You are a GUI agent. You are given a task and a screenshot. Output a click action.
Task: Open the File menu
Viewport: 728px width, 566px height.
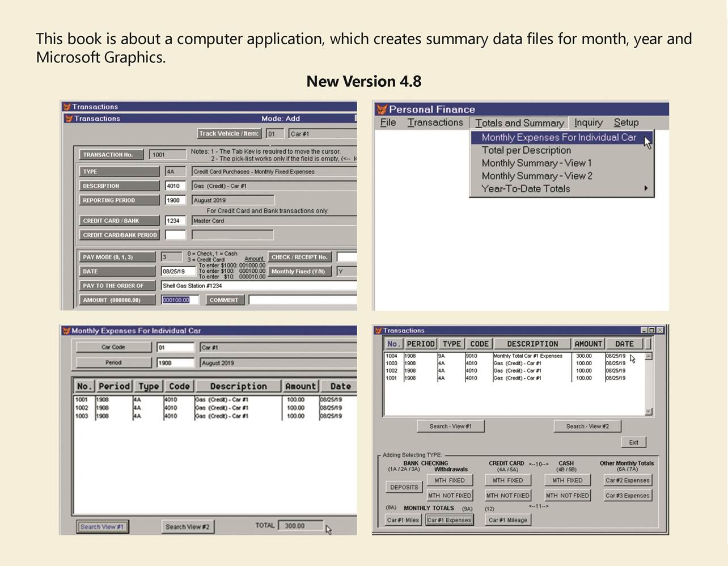coord(388,123)
